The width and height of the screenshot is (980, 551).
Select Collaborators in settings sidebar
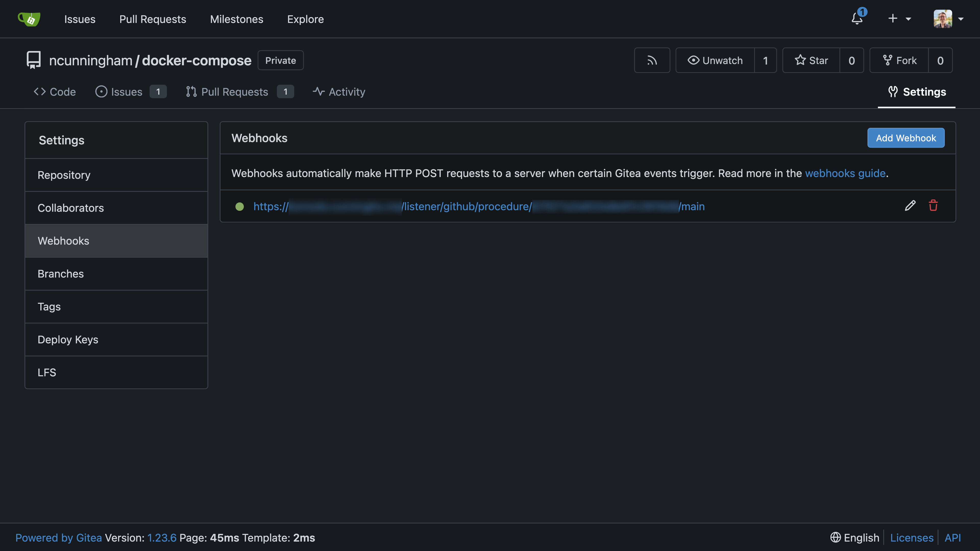[x=116, y=208]
